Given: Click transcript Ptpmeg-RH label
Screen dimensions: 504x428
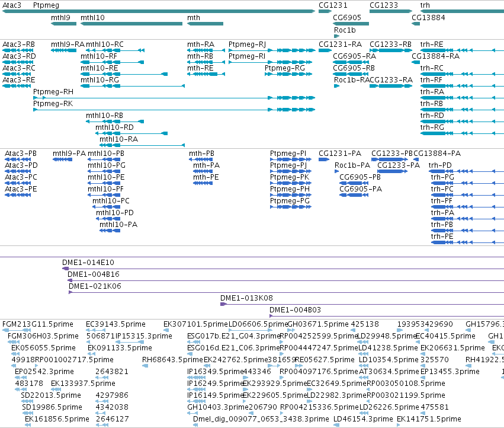Looking at the screenshot, I should (53, 92).
